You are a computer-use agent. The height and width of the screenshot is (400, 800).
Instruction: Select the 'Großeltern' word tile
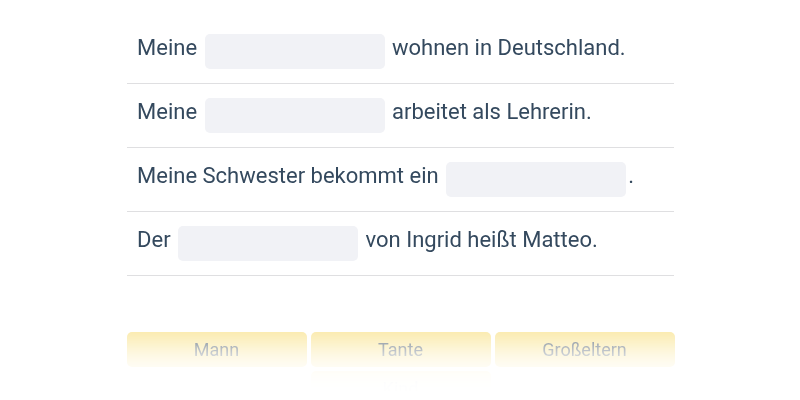[x=584, y=350]
